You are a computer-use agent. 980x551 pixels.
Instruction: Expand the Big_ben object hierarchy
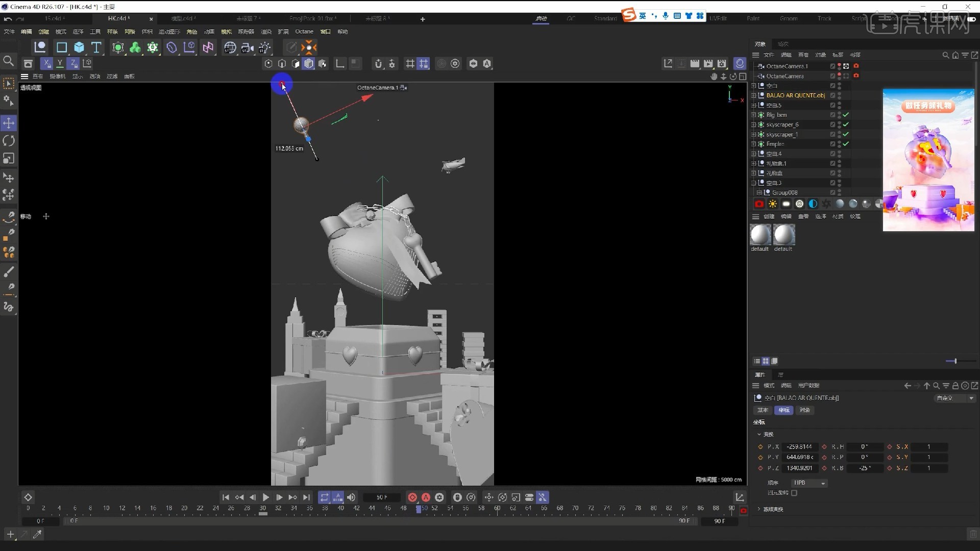click(754, 114)
